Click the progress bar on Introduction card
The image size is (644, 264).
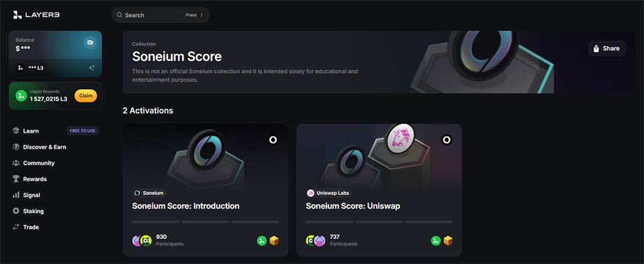tap(206, 222)
